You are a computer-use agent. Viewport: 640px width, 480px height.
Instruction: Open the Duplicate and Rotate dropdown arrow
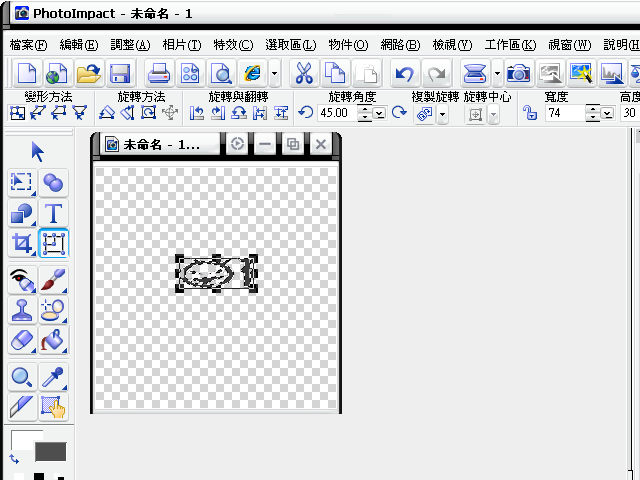click(x=442, y=114)
